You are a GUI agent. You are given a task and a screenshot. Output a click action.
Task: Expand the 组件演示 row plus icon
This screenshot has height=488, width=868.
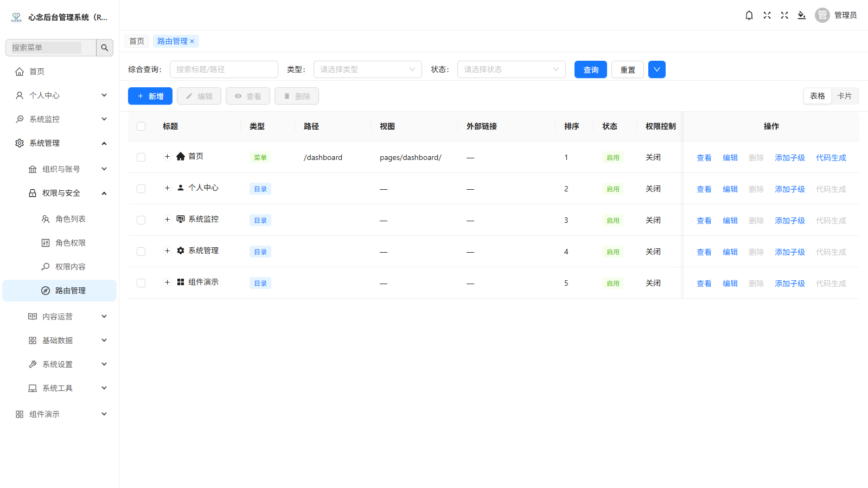click(167, 282)
